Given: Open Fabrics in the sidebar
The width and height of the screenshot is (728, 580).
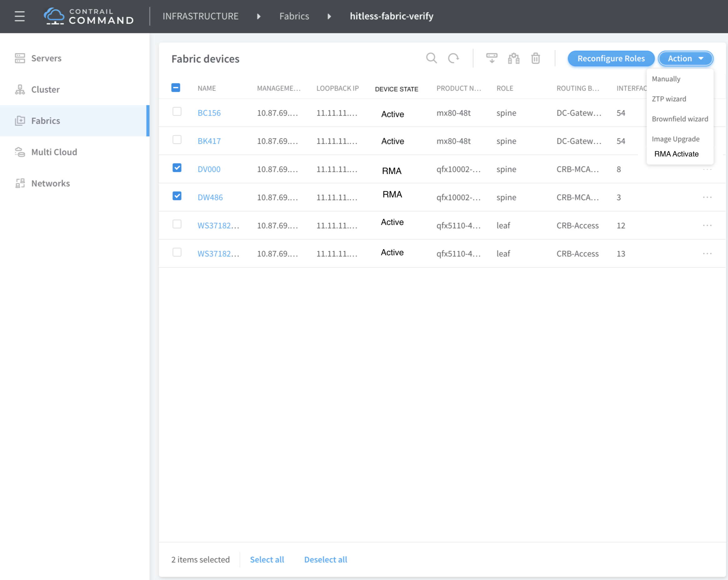Looking at the screenshot, I should [75, 120].
